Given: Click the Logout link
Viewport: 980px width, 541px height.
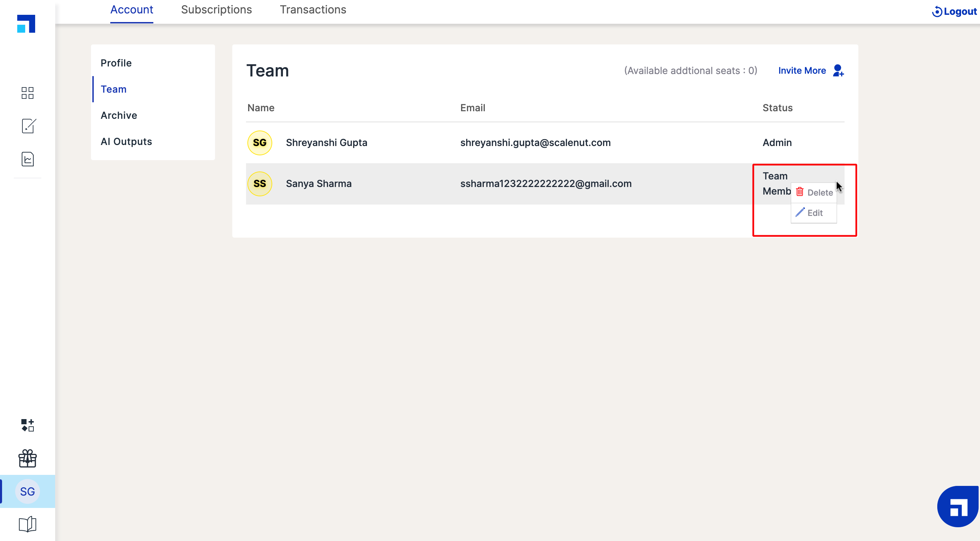Looking at the screenshot, I should [960, 12].
